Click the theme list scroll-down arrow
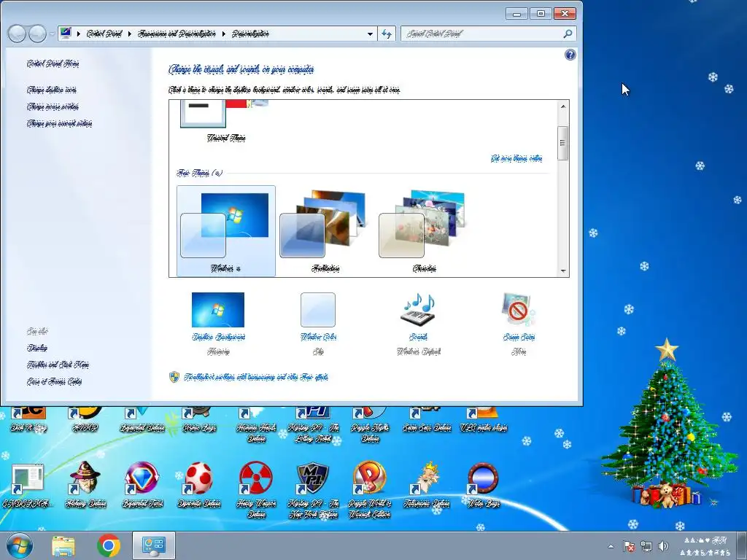The width and height of the screenshot is (747, 560). click(562, 271)
